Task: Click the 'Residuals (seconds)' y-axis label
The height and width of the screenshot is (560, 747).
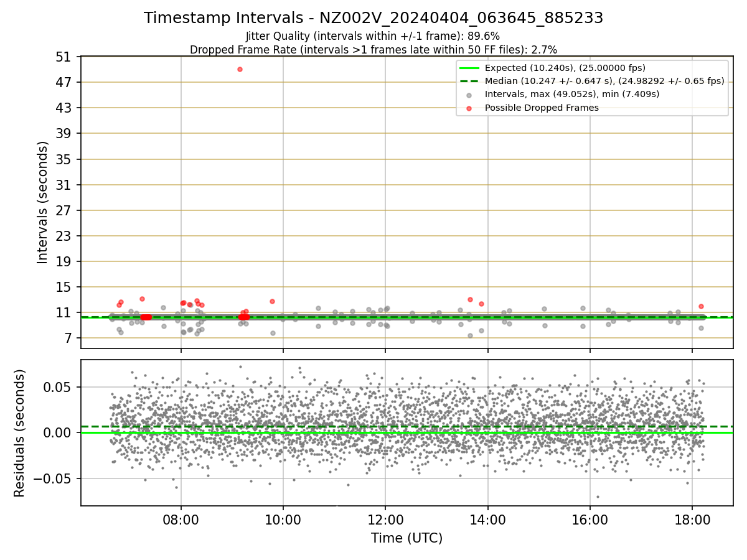Action: 19,433
